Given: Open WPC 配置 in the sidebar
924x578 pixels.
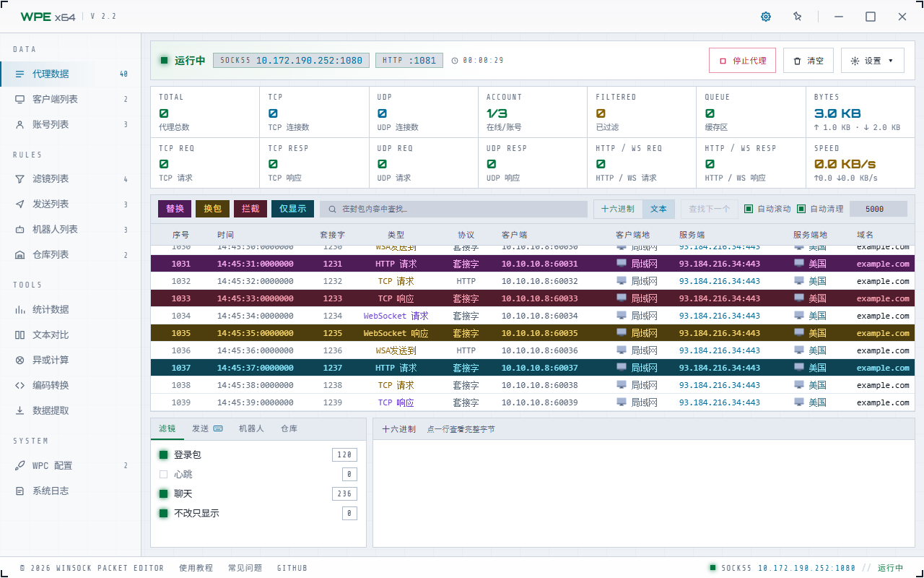Looking at the screenshot, I should pyautogui.click(x=70, y=465).
